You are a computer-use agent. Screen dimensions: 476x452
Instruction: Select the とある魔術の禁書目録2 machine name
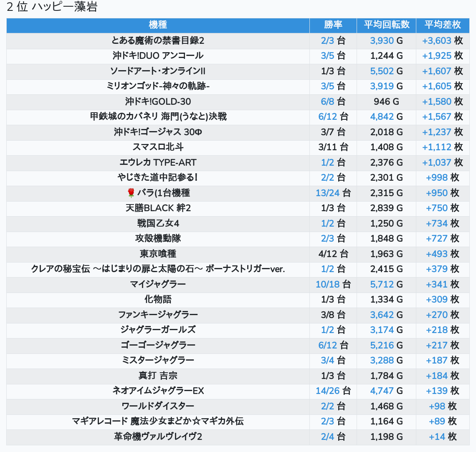[158, 40]
